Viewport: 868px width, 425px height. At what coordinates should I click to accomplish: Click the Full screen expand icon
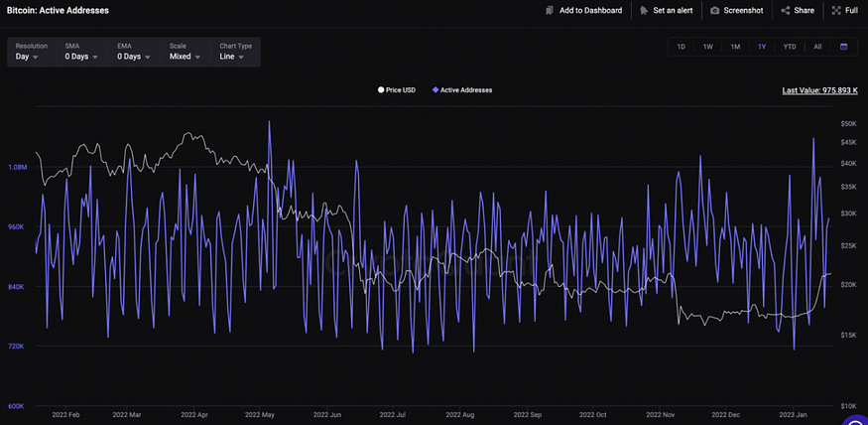836,11
